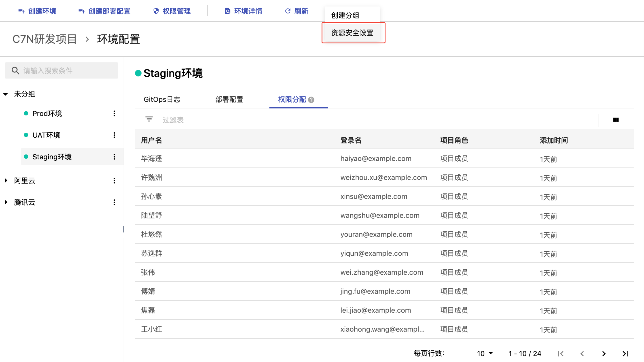Select 创建分组 from the dropdown menu
The height and width of the screenshot is (362, 644).
pos(352,15)
